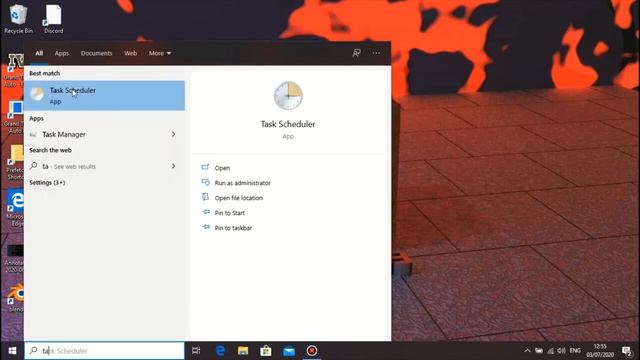Click the Open file location icon
This screenshot has width=640, height=360.
205,197
